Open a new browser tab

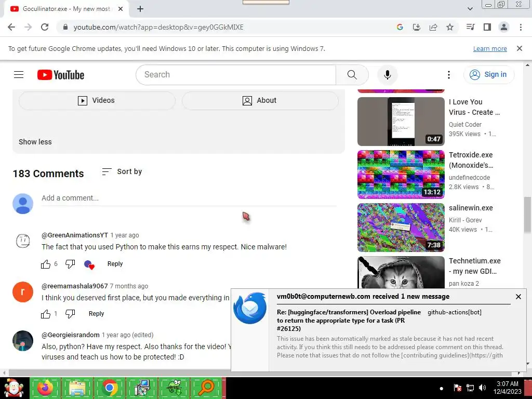click(x=140, y=9)
